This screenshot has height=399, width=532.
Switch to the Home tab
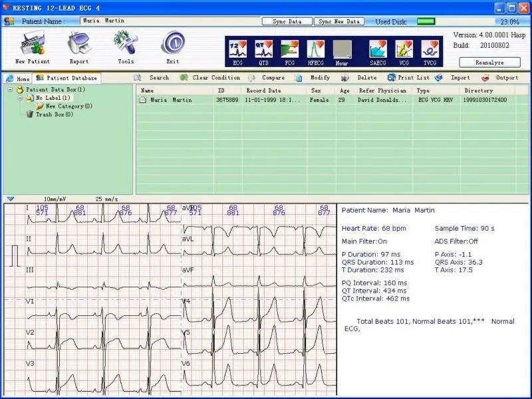click(17, 78)
